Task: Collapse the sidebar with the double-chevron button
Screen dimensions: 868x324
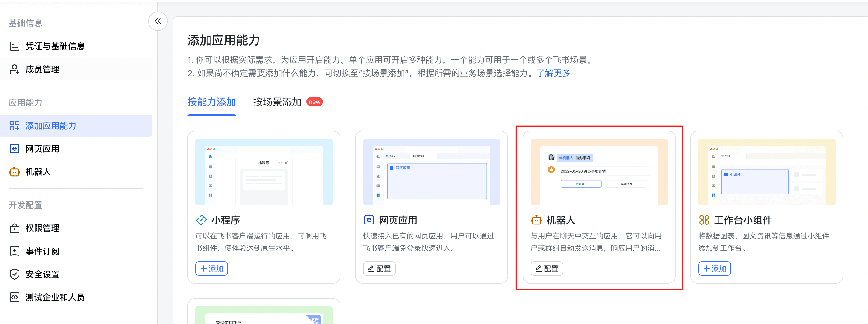Action: pyautogui.click(x=158, y=21)
